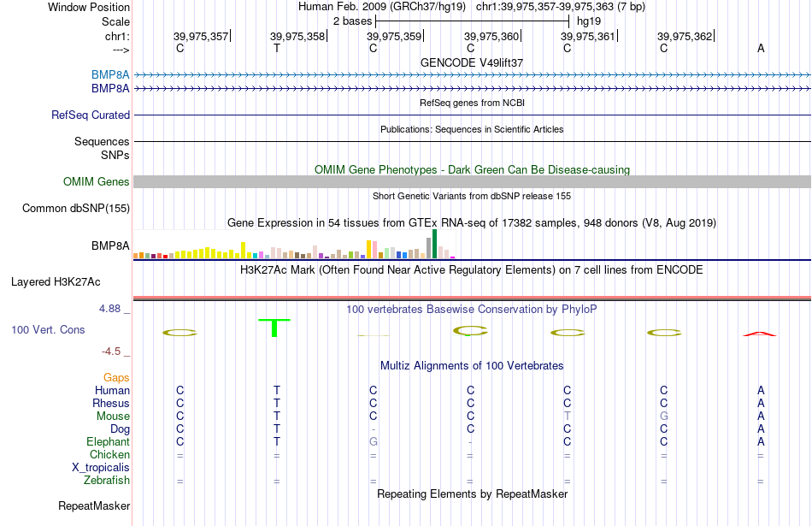The image size is (812, 526).
Task: Click Repeating Elements by RepeatMasker title
Action: pyautogui.click(x=472, y=493)
